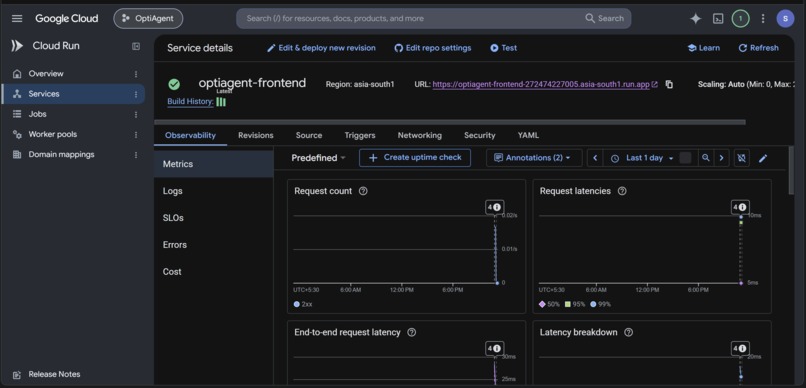This screenshot has width=806, height=388.
Task: Click the annotation marker 4 on Request count
Action: 494,207
